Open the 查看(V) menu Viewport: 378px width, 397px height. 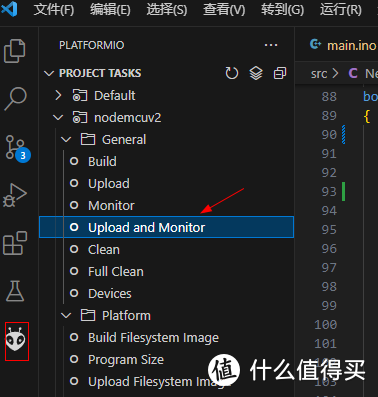click(x=224, y=10)
